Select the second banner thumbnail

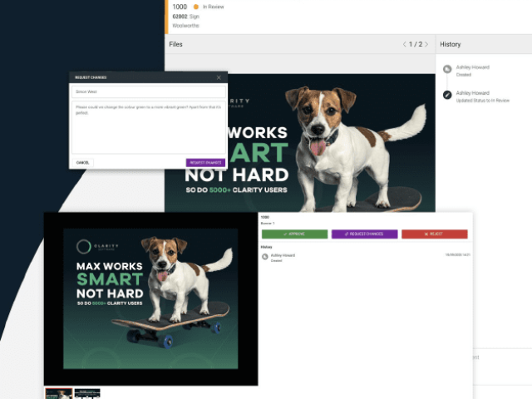[x=87, y=393]
